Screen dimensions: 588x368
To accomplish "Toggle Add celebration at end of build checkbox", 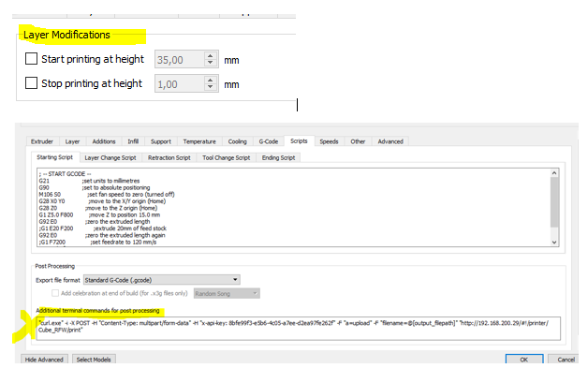I will click(55, 293).
